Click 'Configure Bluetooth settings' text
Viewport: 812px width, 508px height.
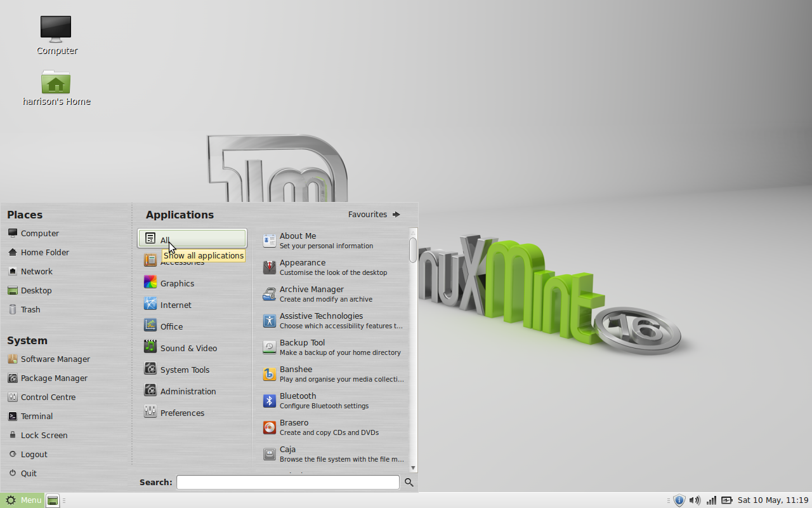pos(324,406)
